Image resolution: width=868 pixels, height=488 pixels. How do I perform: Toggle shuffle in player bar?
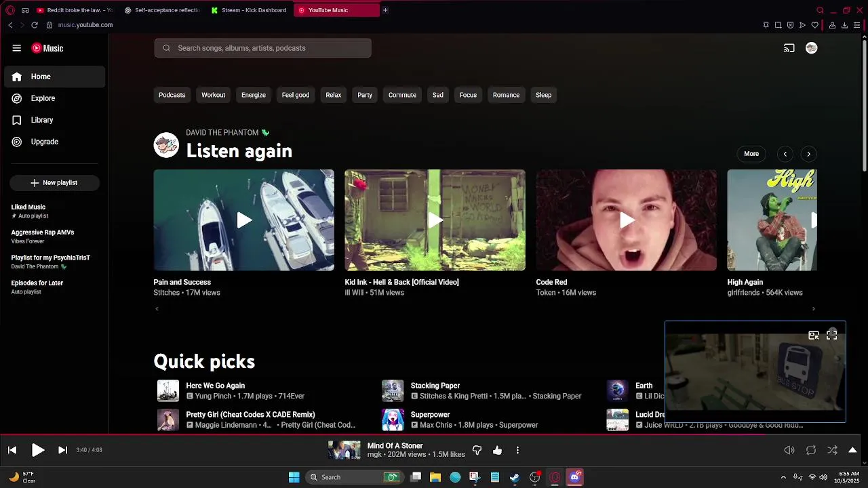click(832, 450)
